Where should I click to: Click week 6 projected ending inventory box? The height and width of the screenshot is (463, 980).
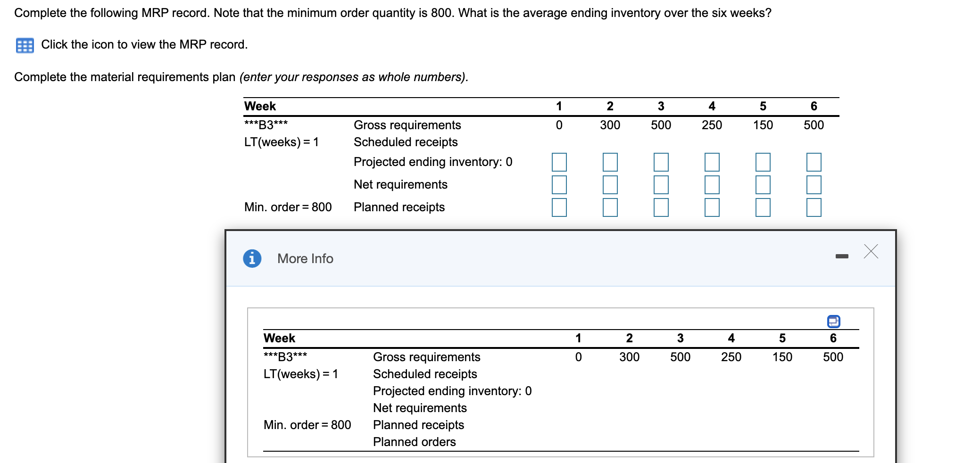pos(814,162)
